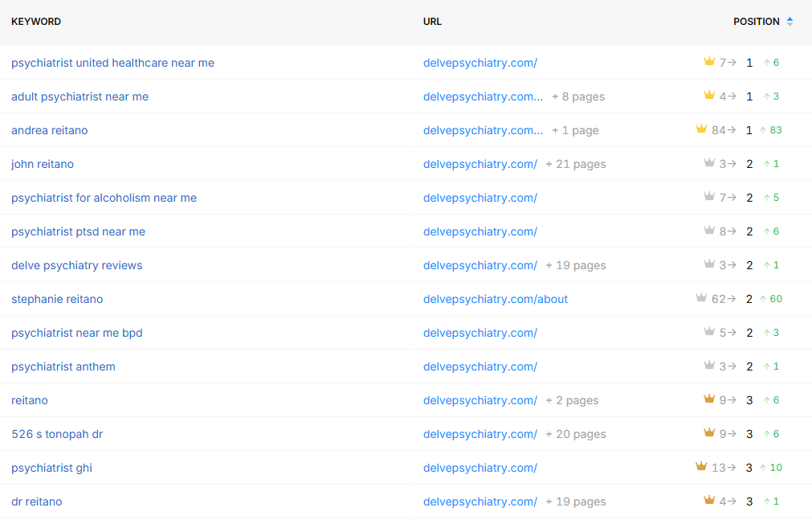Open keyword 'psychiatrist anthem'

tap(63, 366)
